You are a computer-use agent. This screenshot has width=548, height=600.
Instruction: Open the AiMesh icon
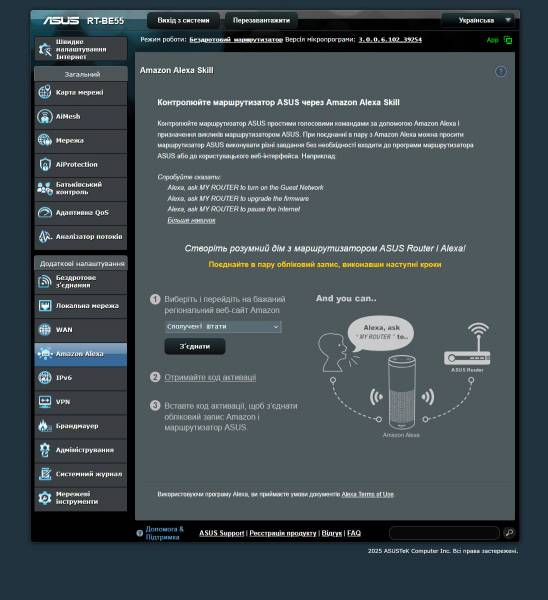pos(45,116)
